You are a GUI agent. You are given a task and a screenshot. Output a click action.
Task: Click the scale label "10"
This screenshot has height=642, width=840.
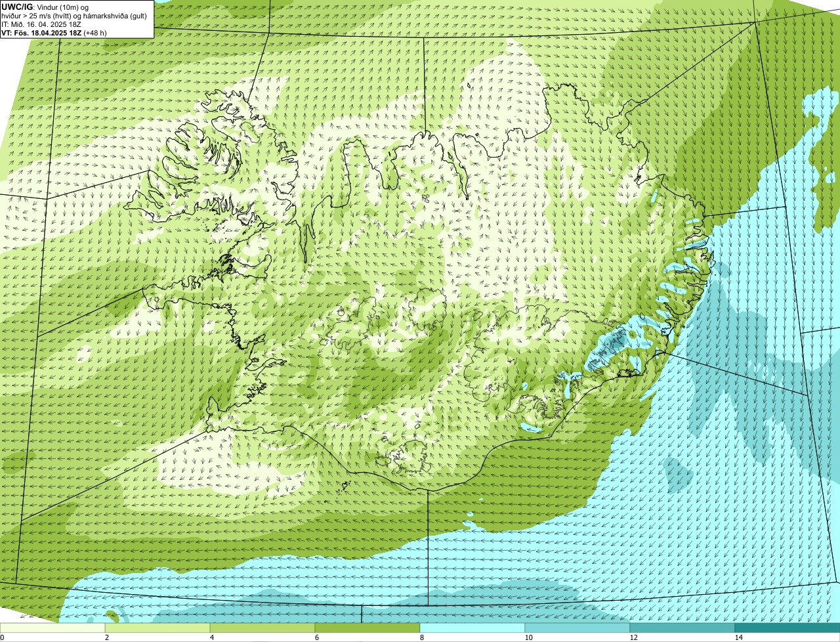[528, 637]
